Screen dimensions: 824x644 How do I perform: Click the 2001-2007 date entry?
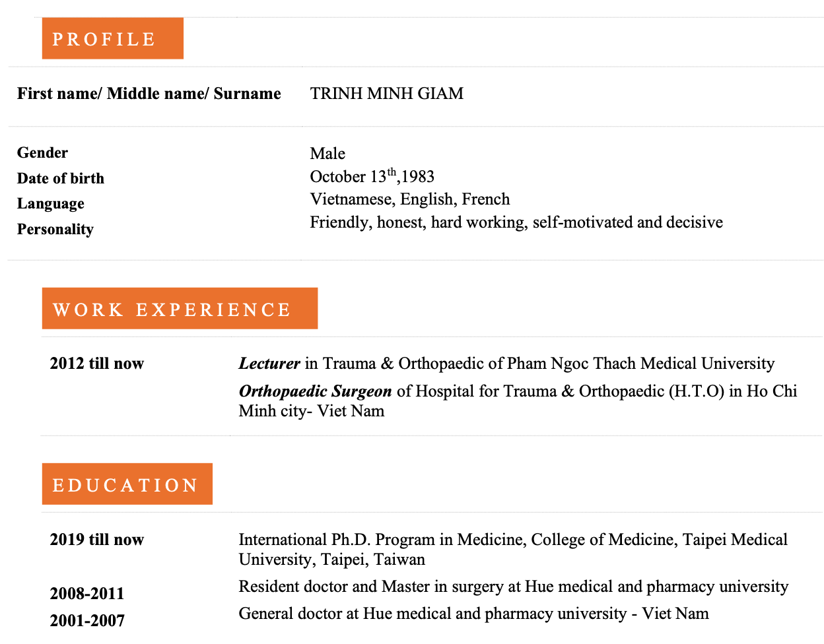pyautogui.click(x=87, y=621)
